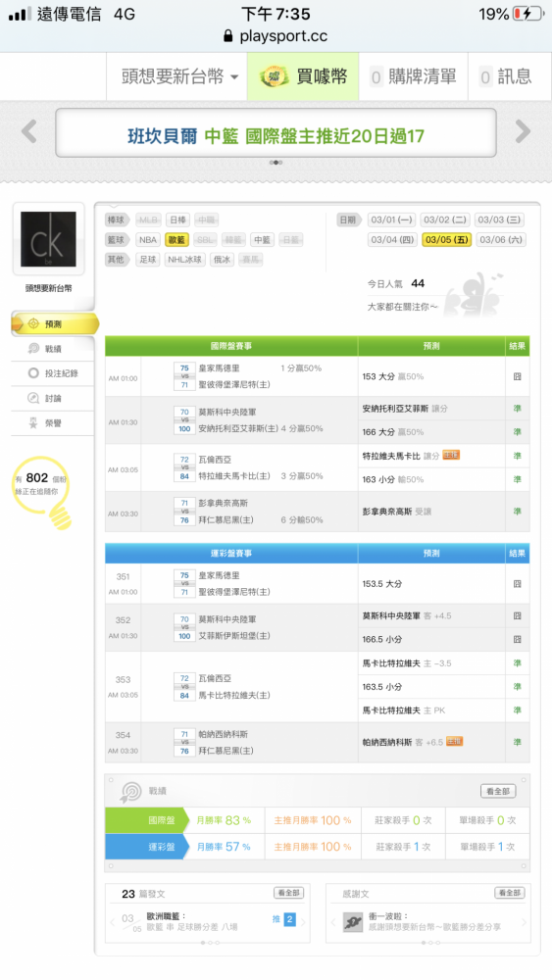Click 皇家馬德里 in 國際盤賽事 table

coord(219,368)
